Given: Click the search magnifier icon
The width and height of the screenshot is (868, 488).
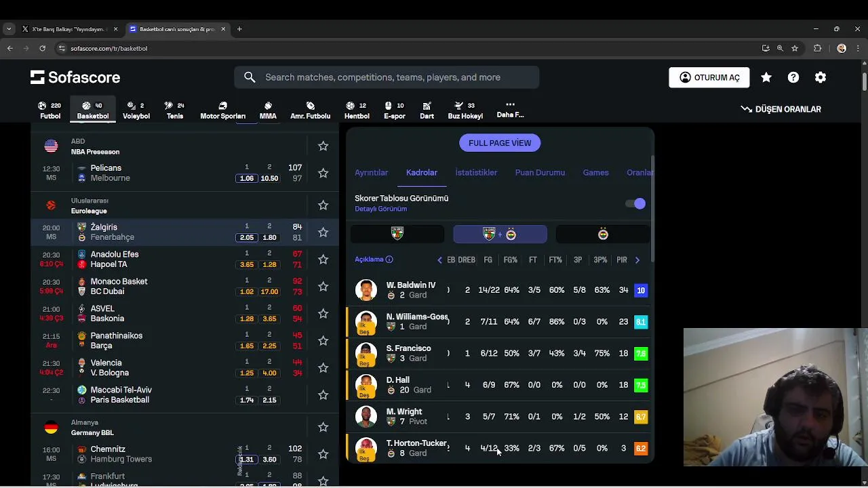Looking at the screenshot, I should click(250, 77).
